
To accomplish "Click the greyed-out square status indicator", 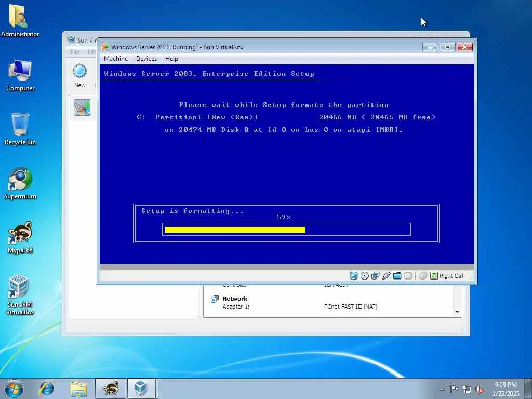I will click(408, 276).
